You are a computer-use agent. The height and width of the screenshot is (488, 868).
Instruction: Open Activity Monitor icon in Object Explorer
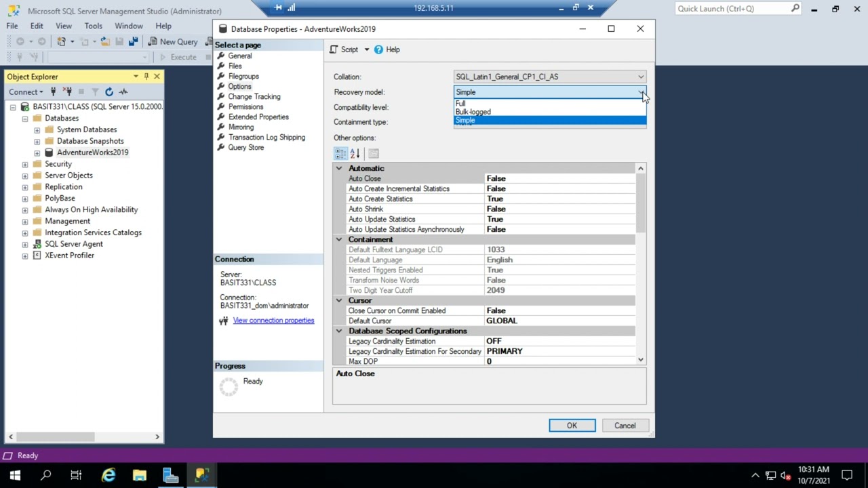pyautogui.click(x=123, y=91)
